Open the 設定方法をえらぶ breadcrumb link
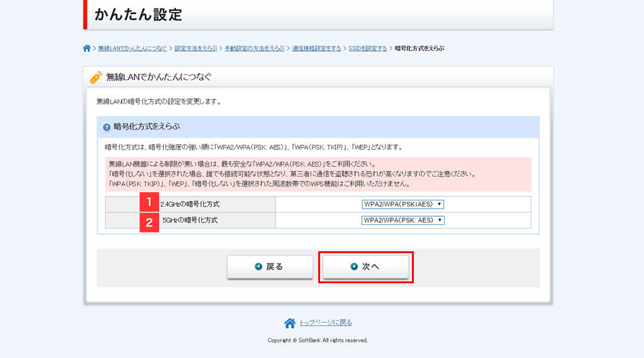The height and width of the screenshot is (358, 644). 196,48
